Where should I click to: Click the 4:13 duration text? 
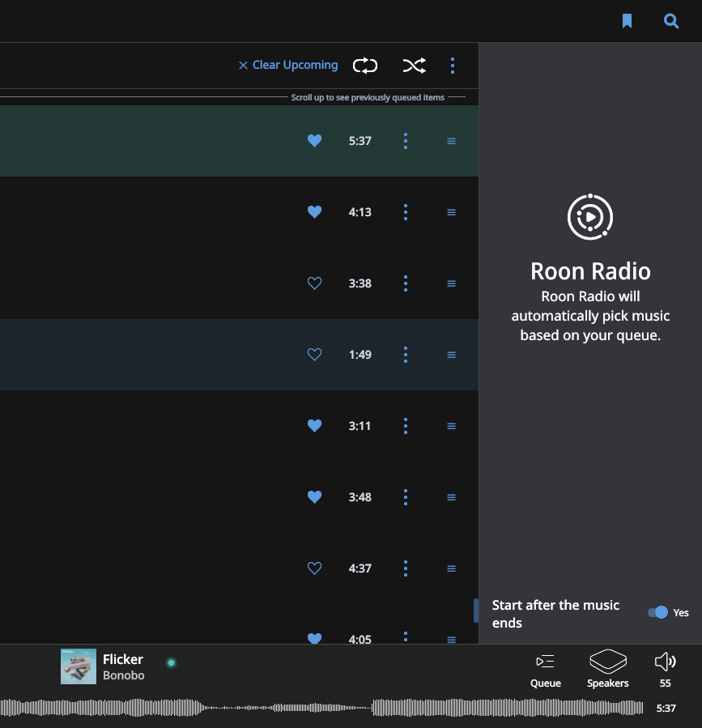coord(360,212)
